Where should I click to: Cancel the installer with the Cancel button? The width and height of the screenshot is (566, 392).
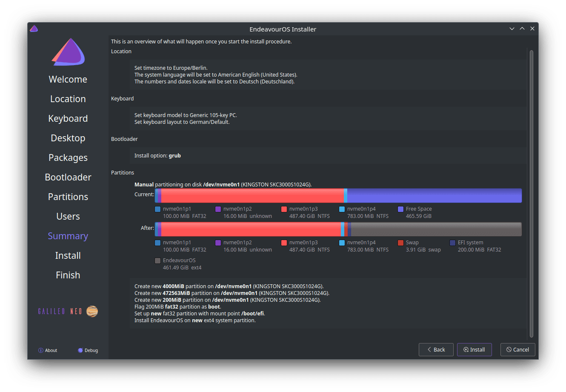click(517, 350)
